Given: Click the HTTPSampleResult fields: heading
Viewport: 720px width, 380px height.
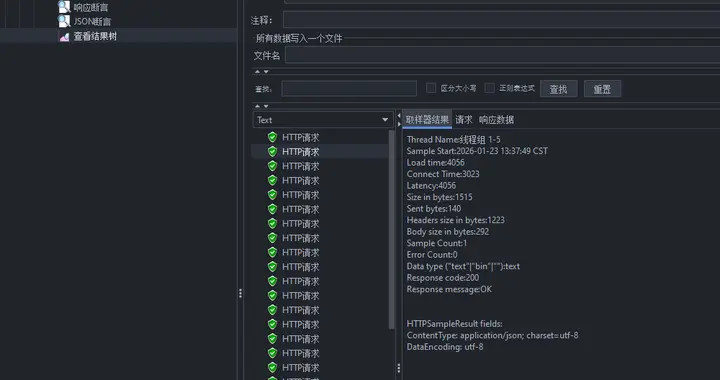Looking at the screenshot, I should coord(454,324).
